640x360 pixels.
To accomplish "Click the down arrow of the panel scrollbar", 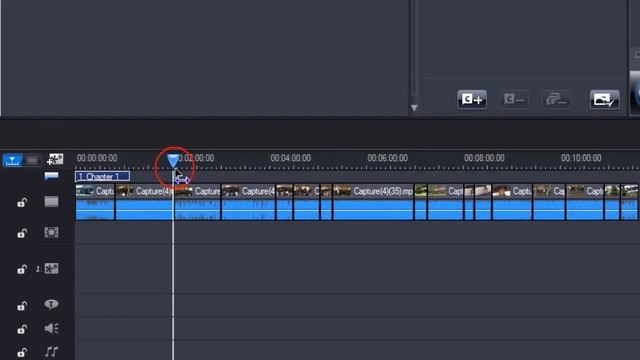I will [414, 108].
